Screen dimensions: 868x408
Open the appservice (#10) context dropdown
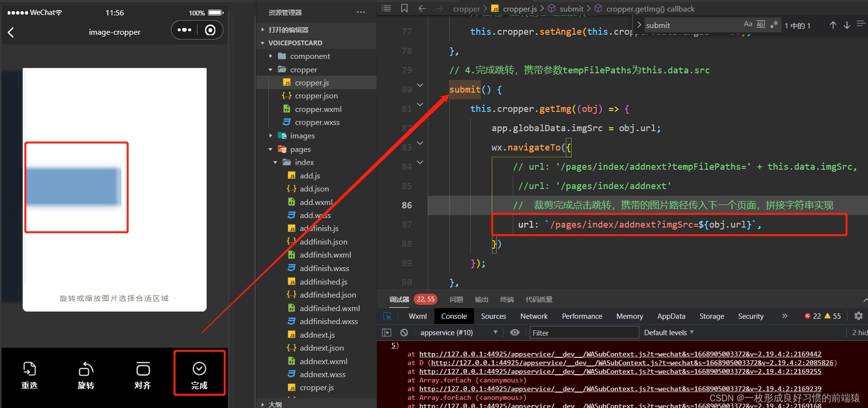click(458, 332)
